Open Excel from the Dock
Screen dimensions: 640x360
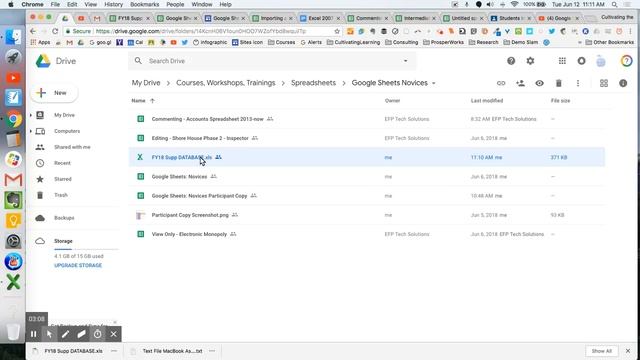13,282
